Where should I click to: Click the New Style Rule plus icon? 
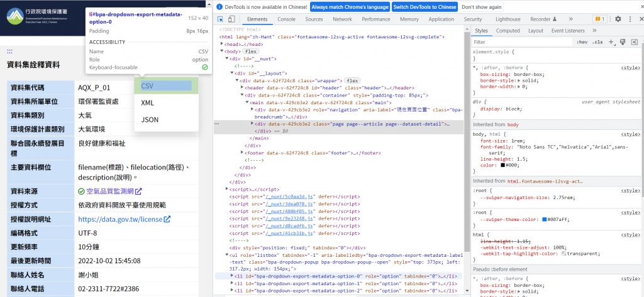[x=611, y=42]
